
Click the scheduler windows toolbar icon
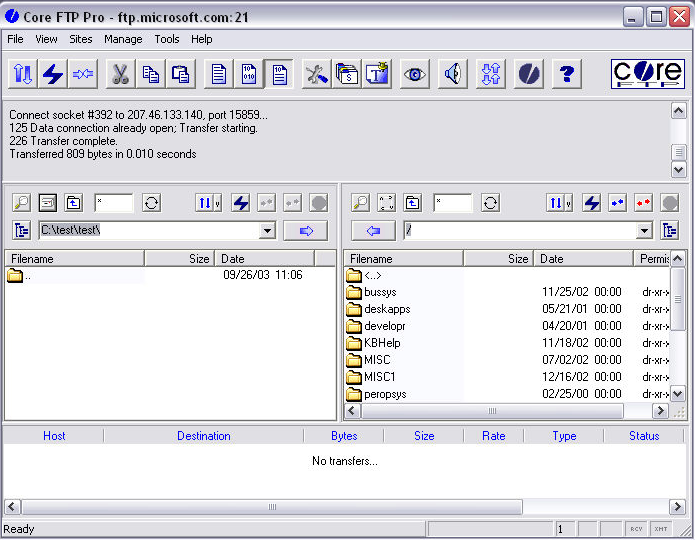[x=347, y=74]
